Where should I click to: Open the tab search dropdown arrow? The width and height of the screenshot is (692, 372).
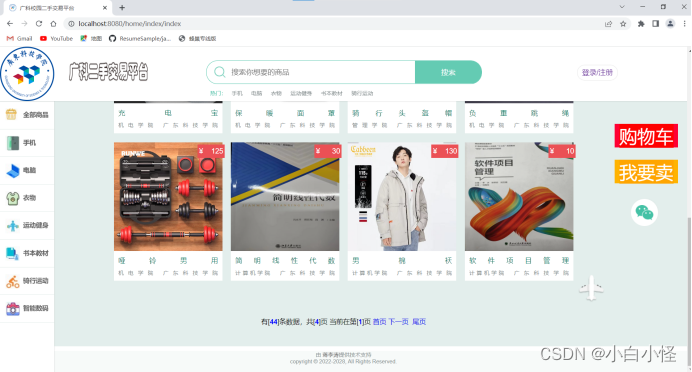tap(621, 7)
